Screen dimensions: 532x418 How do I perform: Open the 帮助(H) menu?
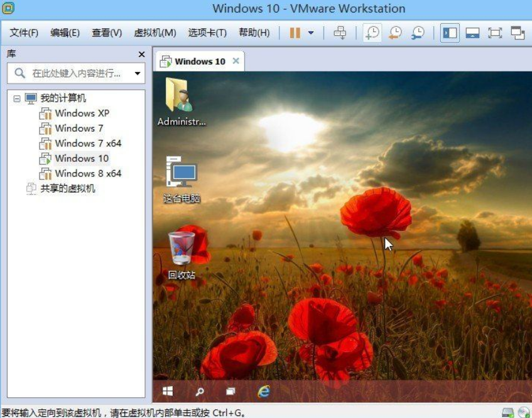pos(254,33)
